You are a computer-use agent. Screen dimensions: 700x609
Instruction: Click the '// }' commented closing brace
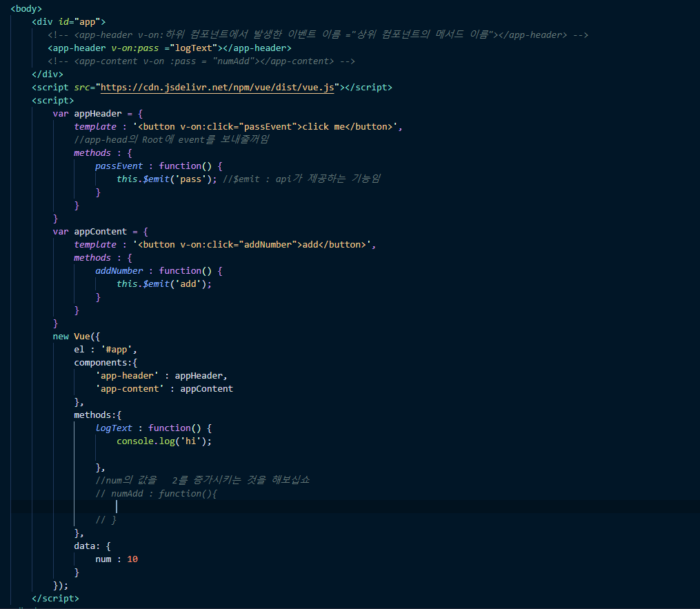[106, 520]
